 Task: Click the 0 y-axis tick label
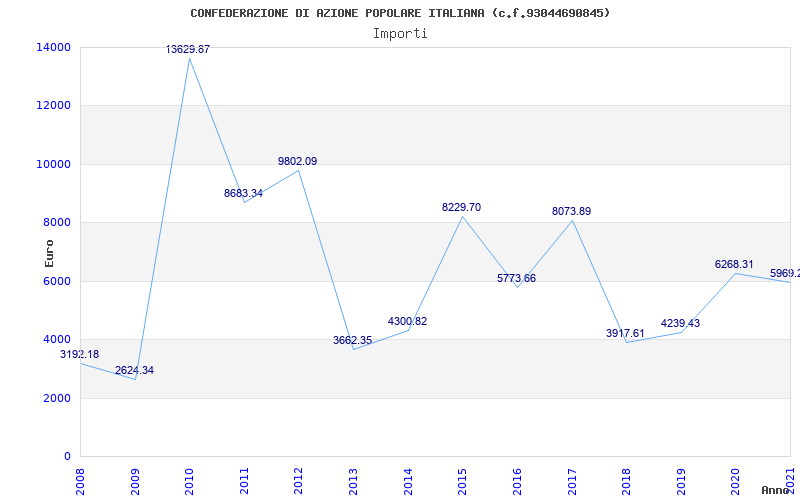click(67, 457)
